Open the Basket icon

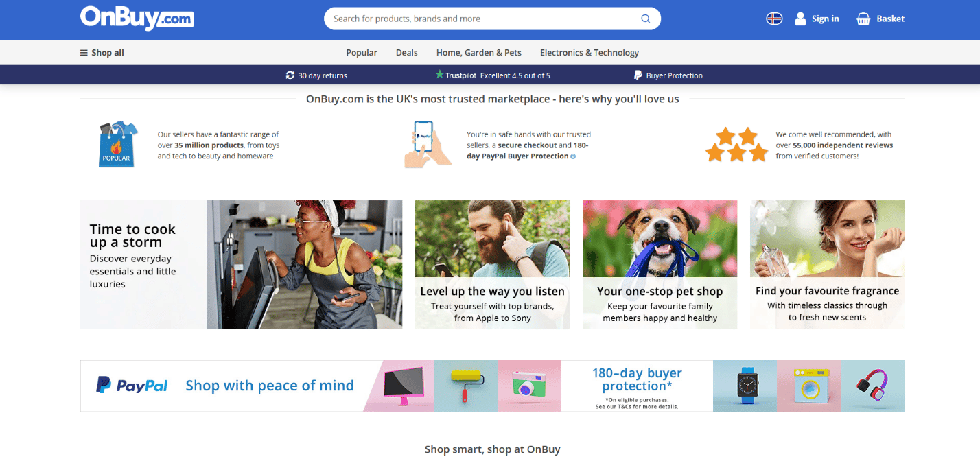[863, 19]
